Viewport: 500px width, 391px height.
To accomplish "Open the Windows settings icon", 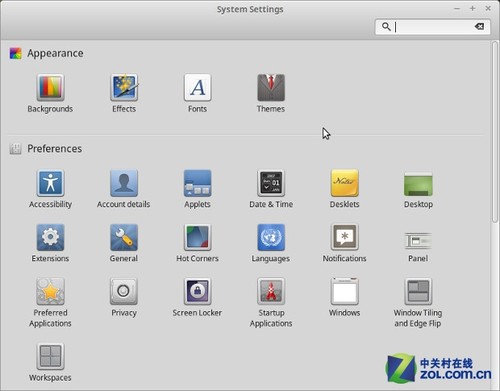I will 345,292.
